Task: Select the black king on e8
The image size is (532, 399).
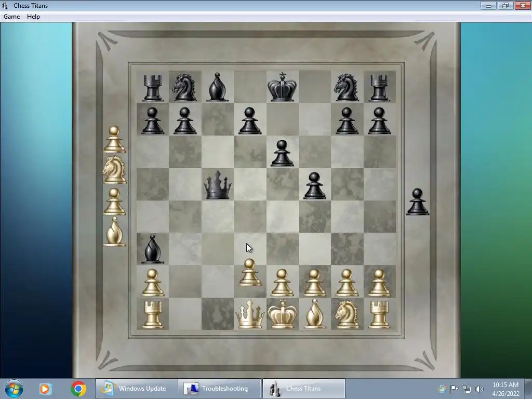Action: pos(282,87)
